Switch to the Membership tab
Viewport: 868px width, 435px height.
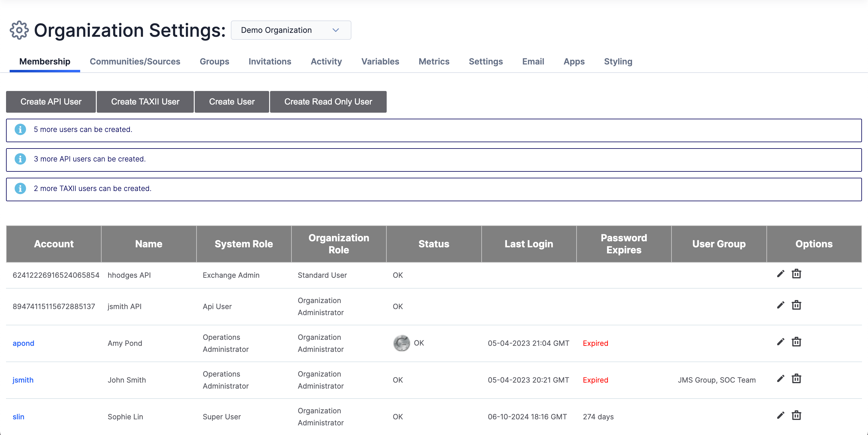45,62
